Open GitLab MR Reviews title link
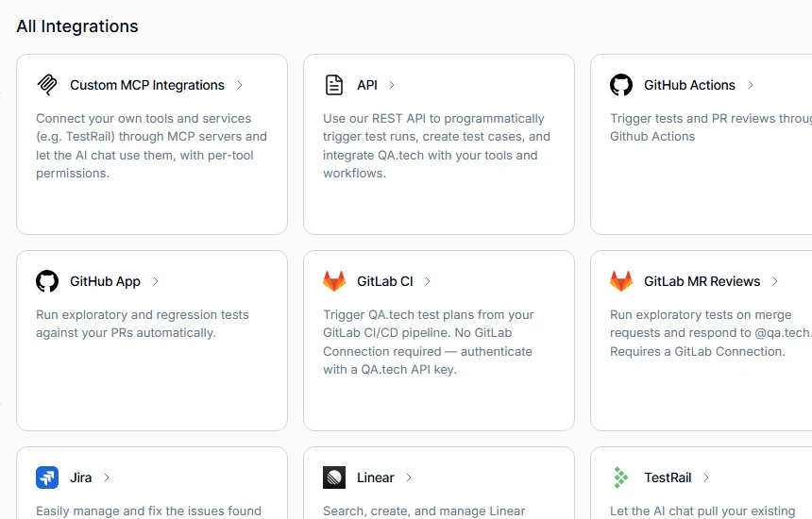Viewport: 812px width, 519px height. (702, 281)
